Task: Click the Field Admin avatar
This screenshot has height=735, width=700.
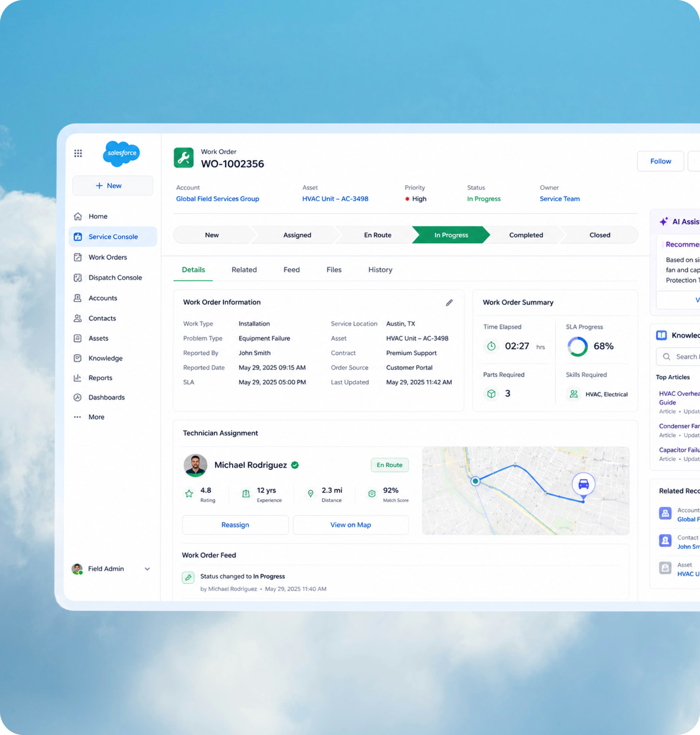Action: [x=77, y=569]
